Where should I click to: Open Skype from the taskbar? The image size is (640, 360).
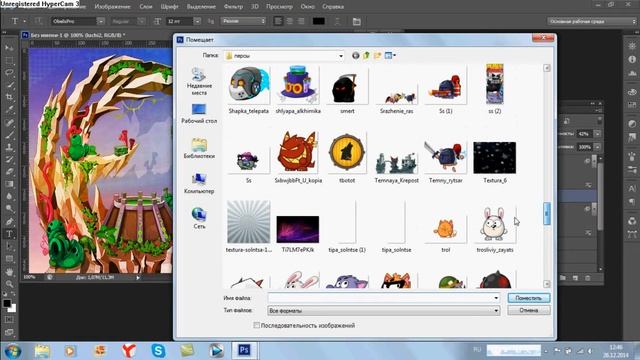pos(158,351)
